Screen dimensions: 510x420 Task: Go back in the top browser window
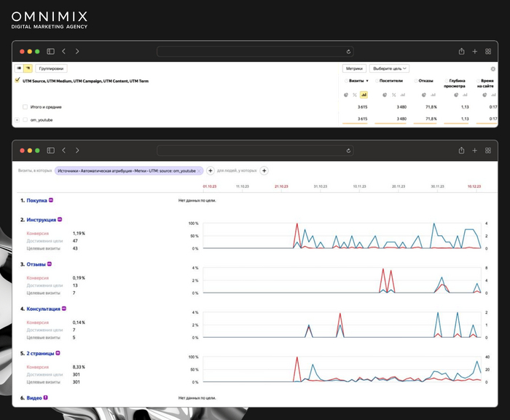64,52
